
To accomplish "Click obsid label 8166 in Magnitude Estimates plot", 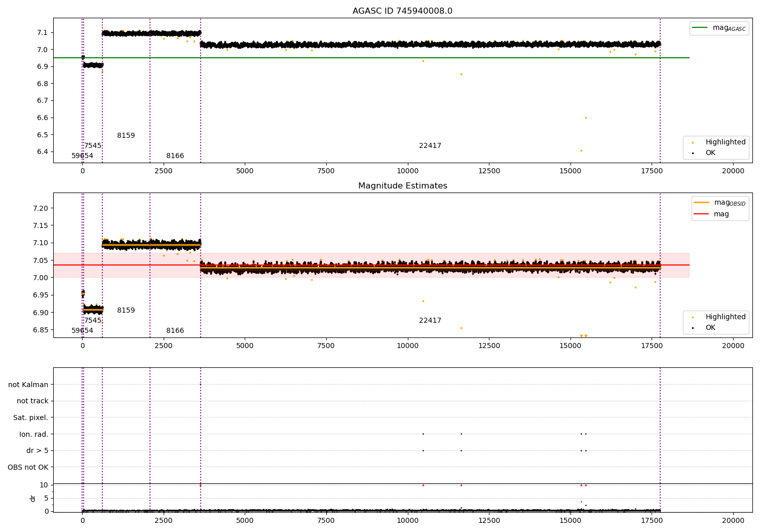I will (x=175, y=331).
